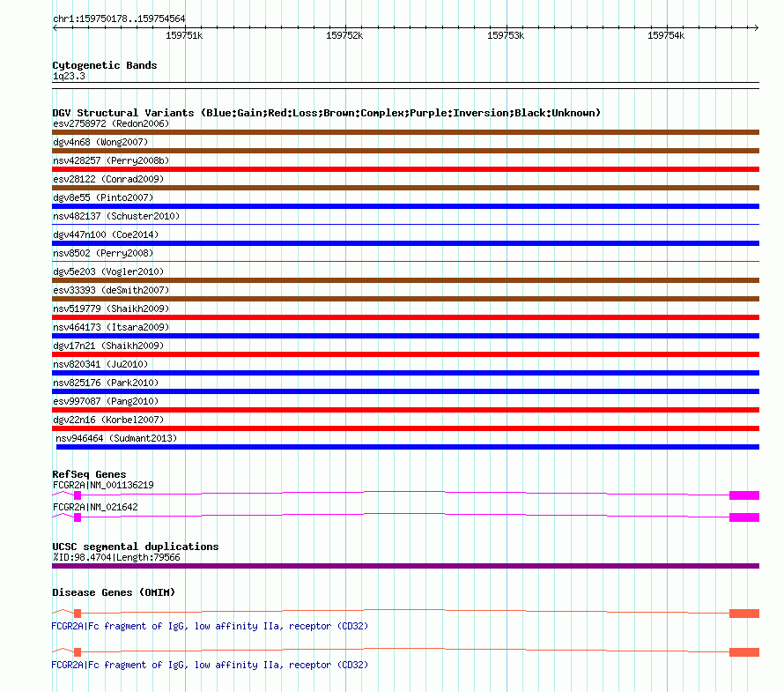Viewport: 784px width, 692px height.
Task: Click the ruler's left arrowhead
Action: (x=55, y=27)
